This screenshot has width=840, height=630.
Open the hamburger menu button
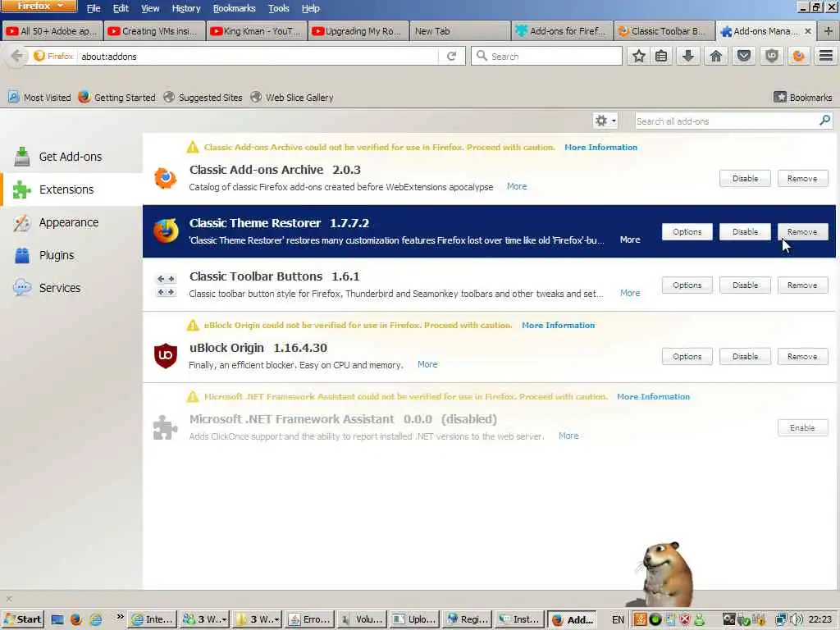826,55
